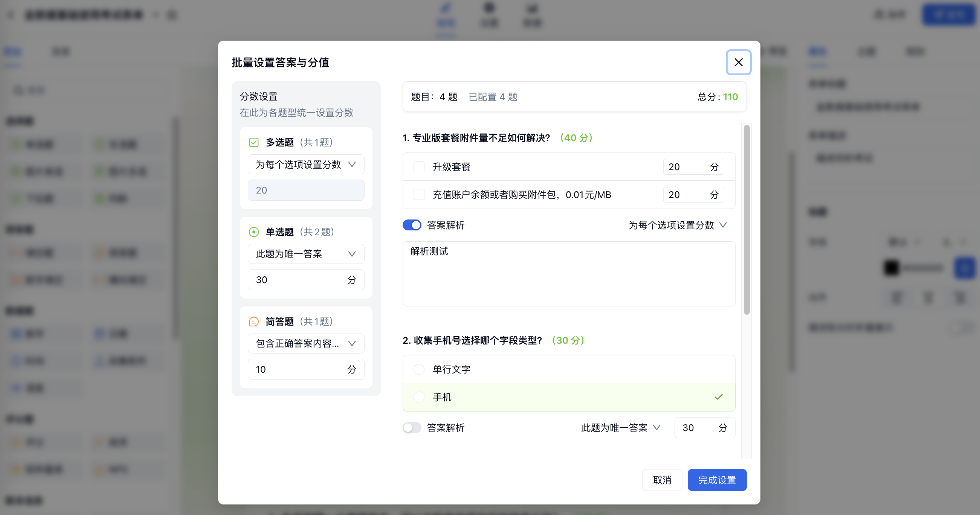Check the 升级套餐 option checkbox

(419, 167)
